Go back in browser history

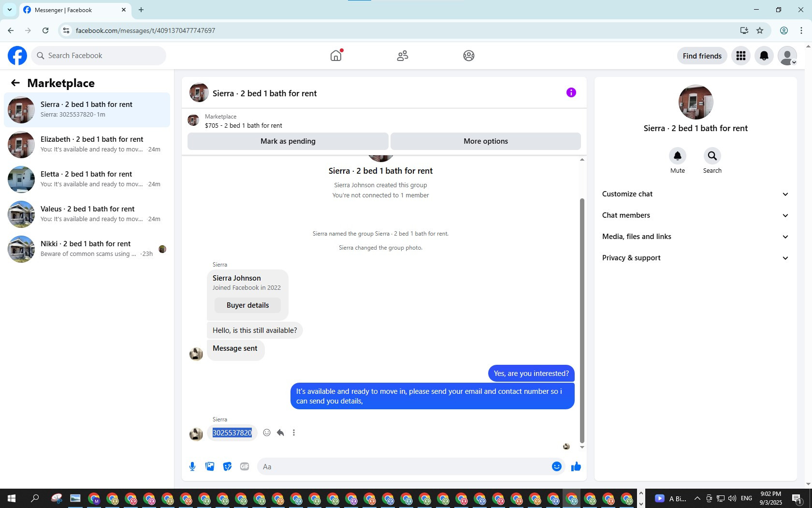(11, 30)
